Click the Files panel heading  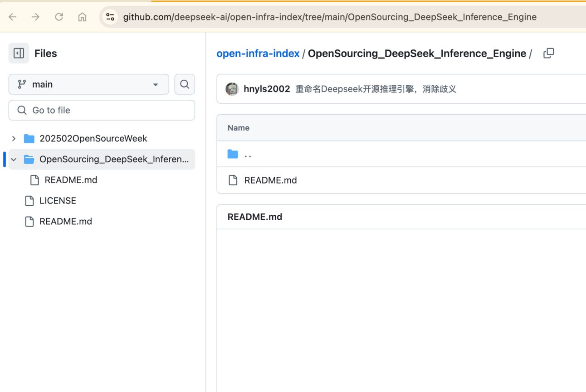pos(45,53)
